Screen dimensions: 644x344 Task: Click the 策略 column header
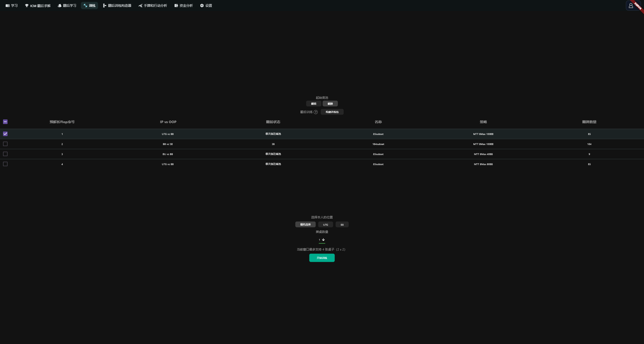click(483, 122)
